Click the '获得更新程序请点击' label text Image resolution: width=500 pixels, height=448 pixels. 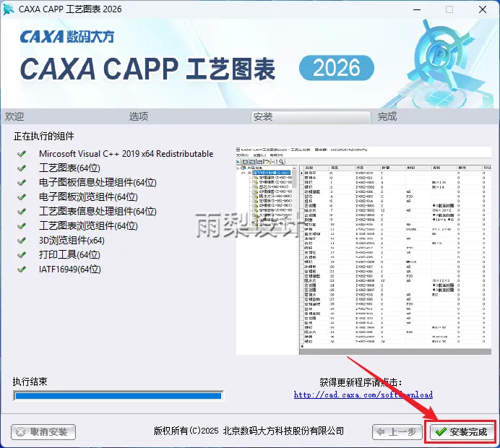(x=361, y=382)
